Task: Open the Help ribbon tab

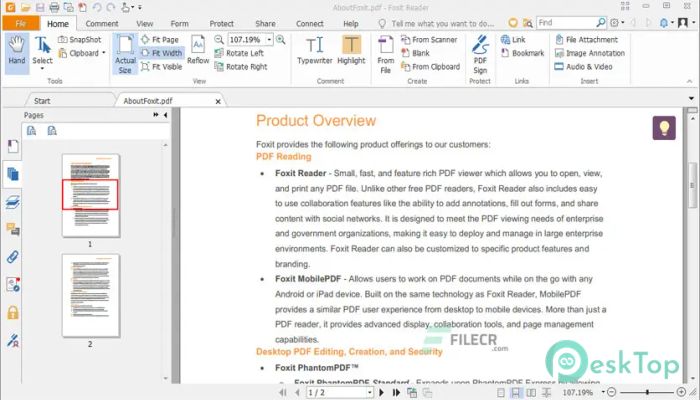Action: (x=350, y=24)
